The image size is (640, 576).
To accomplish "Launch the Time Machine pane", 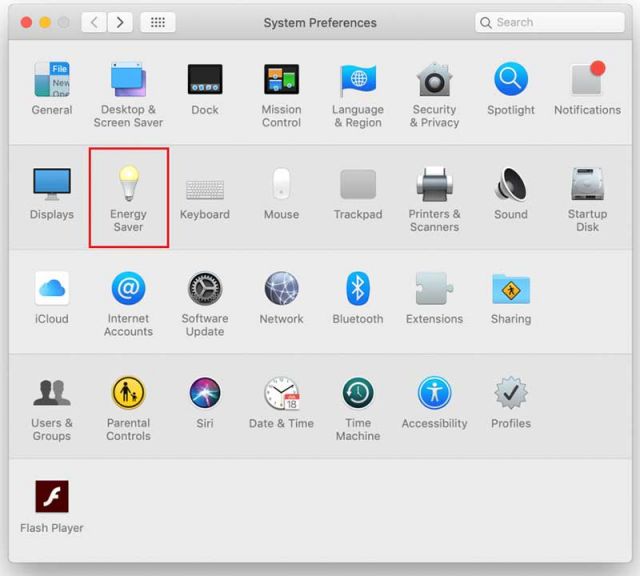I will click(358, 393).
